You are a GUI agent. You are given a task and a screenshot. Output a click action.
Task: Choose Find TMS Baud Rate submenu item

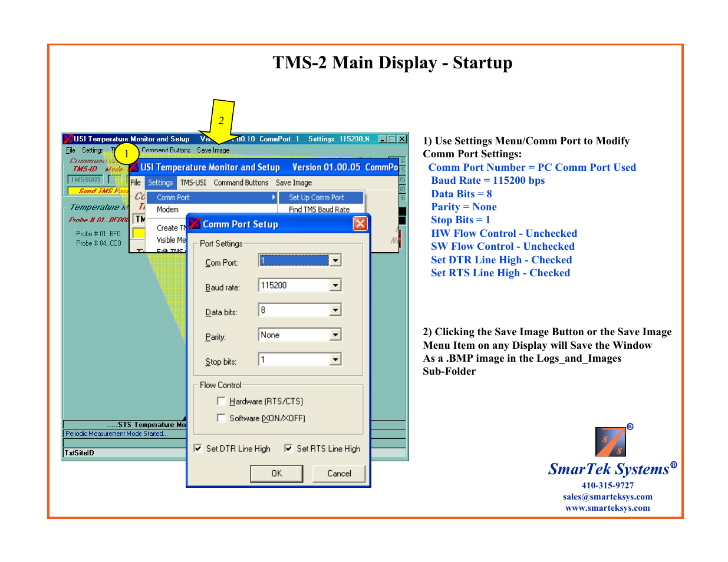[321, 209]
